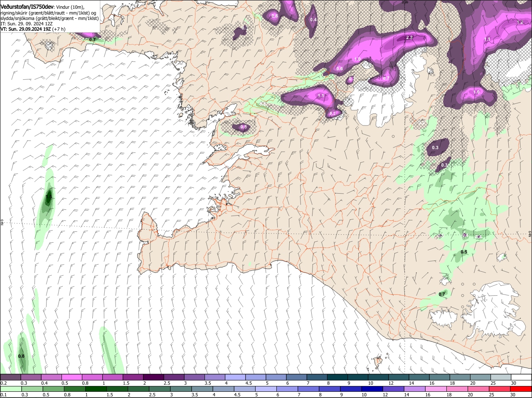Click the 'VT: Sun. 29.09.2024 19Z (+7 h)' line
Viewport: 532px width, 398px height.
(x=33, y=29)
